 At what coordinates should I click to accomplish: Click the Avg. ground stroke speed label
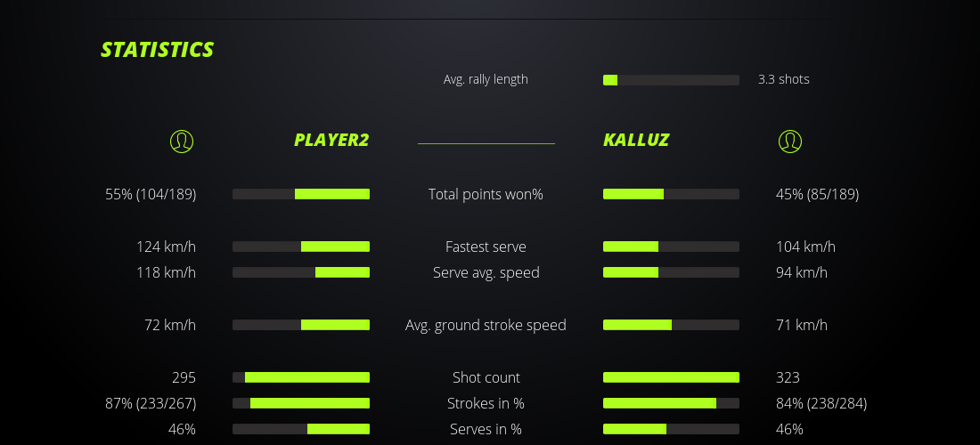pos(486,325)
